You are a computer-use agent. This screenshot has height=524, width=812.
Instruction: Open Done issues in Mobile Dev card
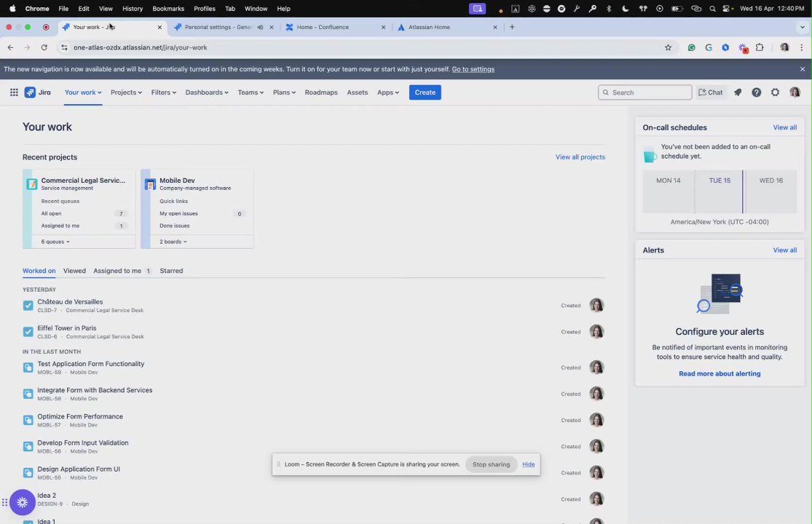(x=175, y=226)
